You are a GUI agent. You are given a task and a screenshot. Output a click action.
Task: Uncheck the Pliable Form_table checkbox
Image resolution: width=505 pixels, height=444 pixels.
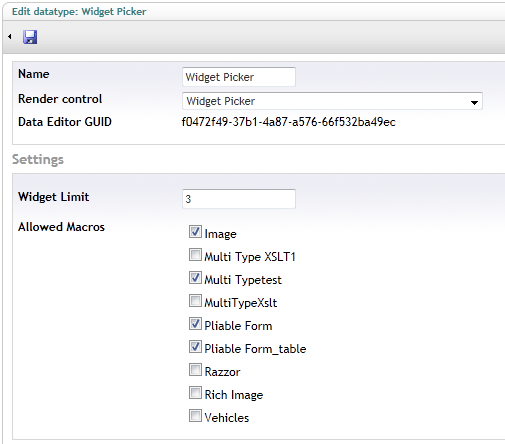tap(195, 347)
